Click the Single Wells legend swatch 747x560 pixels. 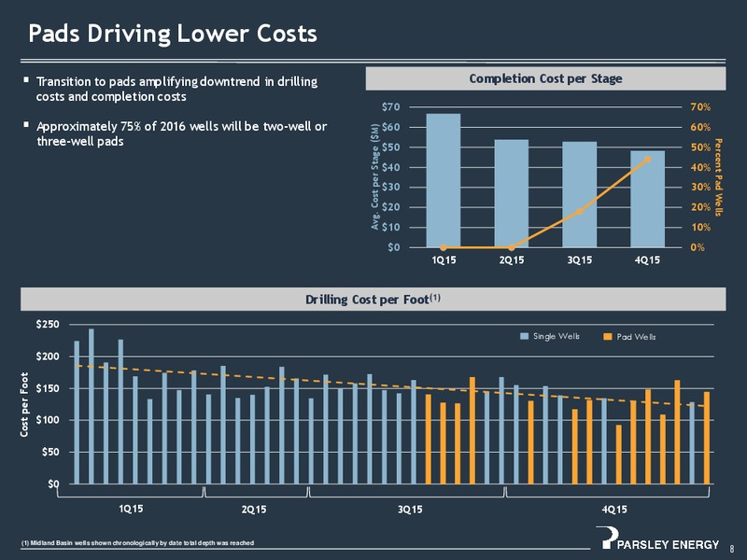tap(524, 336)
